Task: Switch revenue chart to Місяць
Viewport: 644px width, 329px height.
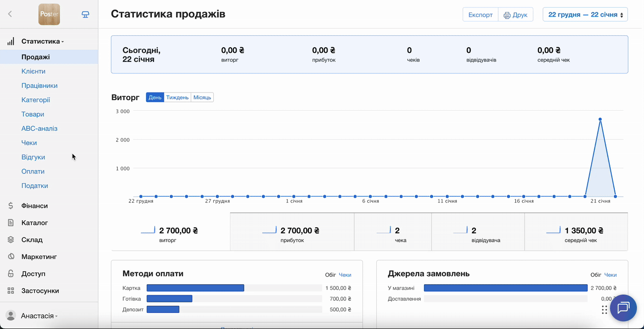Action: click(202, 97)
